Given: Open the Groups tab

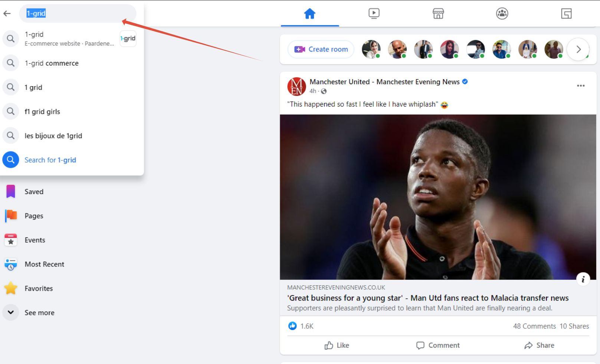Looking at the screenshot, I should [x=502, y=14].
